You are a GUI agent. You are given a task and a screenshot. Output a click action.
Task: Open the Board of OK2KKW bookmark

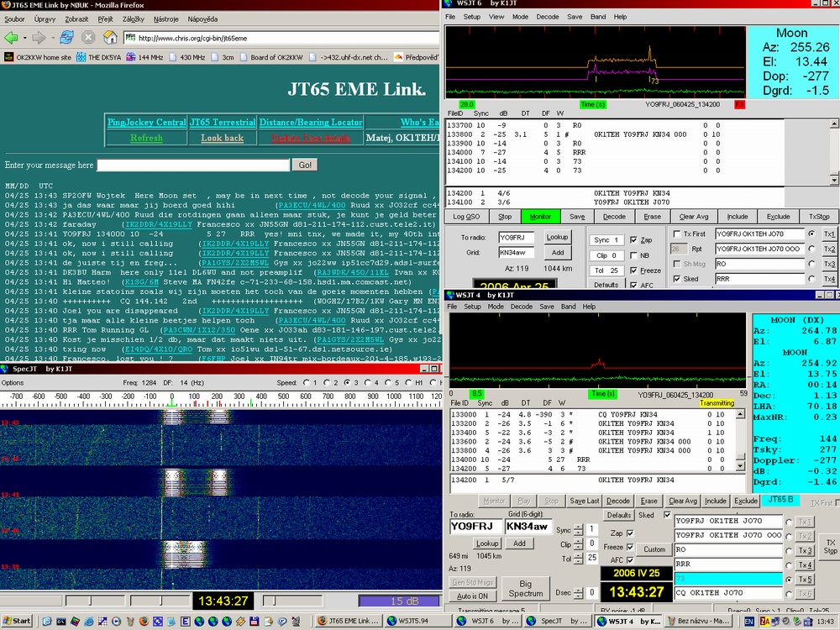(271, 57)
